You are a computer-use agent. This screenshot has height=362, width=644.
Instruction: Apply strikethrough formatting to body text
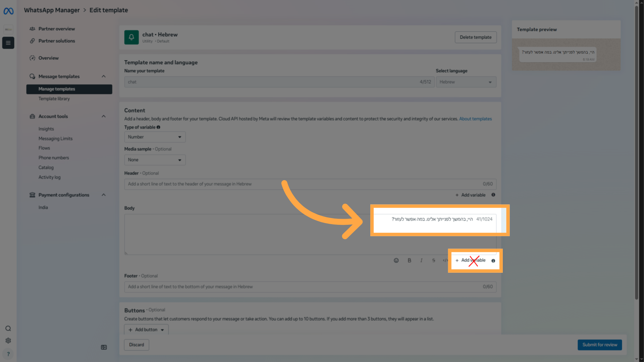(x=433, y=260)
